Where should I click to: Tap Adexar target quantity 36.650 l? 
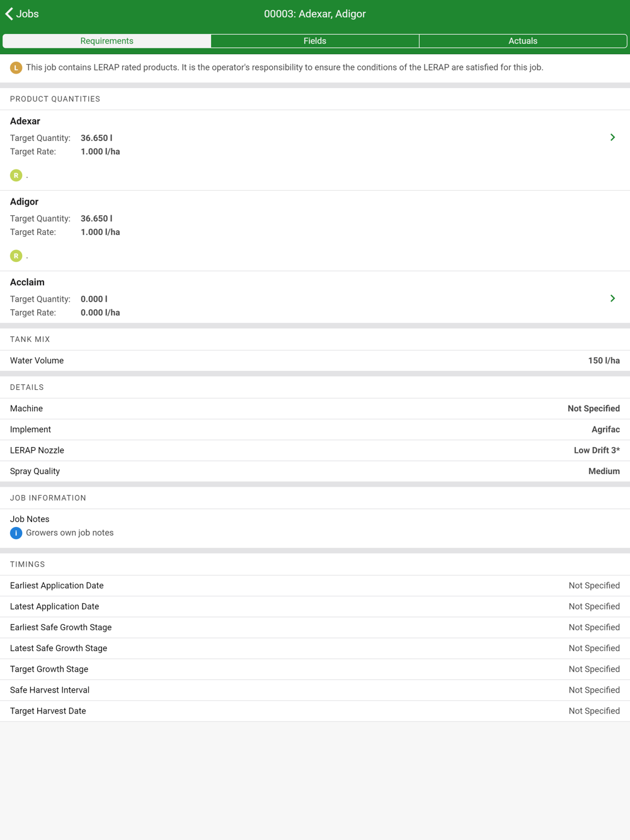tap(96, 138)
